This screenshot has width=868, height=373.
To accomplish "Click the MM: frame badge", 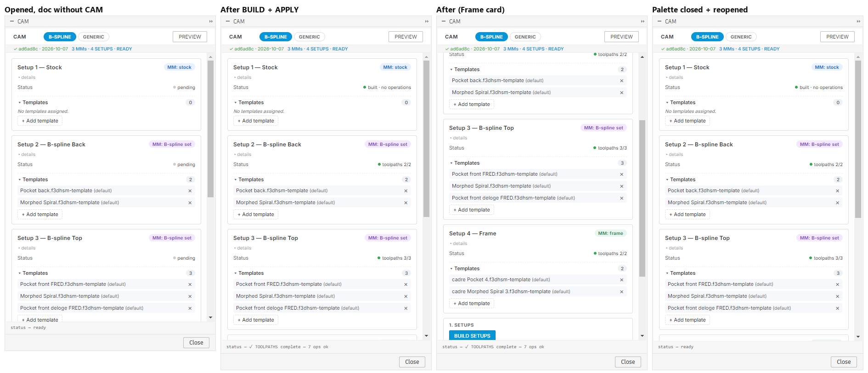I will coord(610,234).
